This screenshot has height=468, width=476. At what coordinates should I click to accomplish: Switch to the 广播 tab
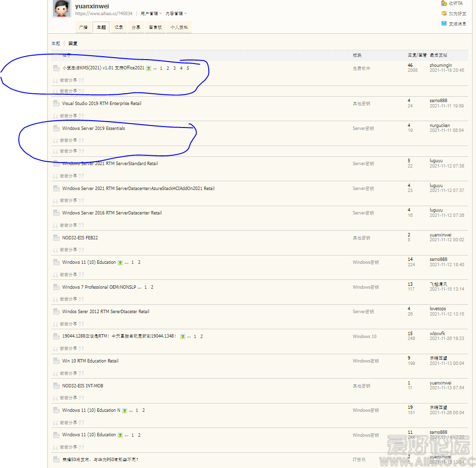tap(83, 27)
